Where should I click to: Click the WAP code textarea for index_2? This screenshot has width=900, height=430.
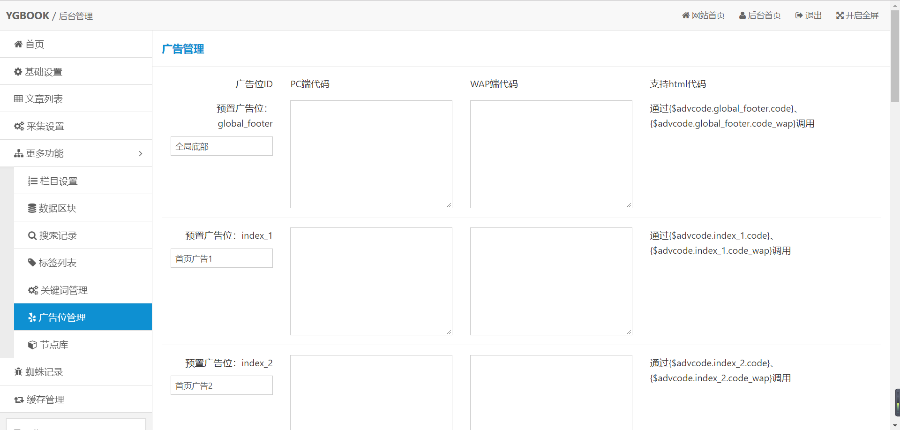(x=551, y=393)
